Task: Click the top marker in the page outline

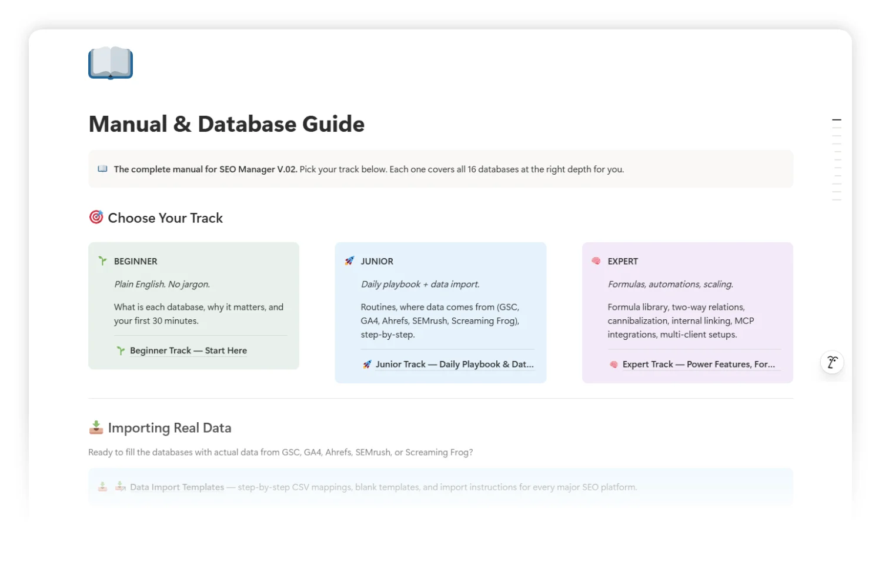Action: 837,120
